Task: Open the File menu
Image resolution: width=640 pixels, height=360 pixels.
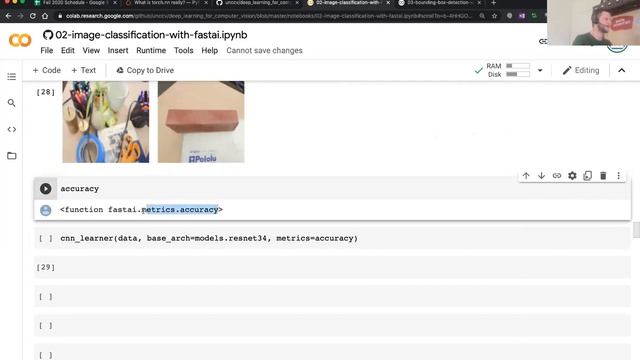Action: pyautogui.click(x=47, y=51)
